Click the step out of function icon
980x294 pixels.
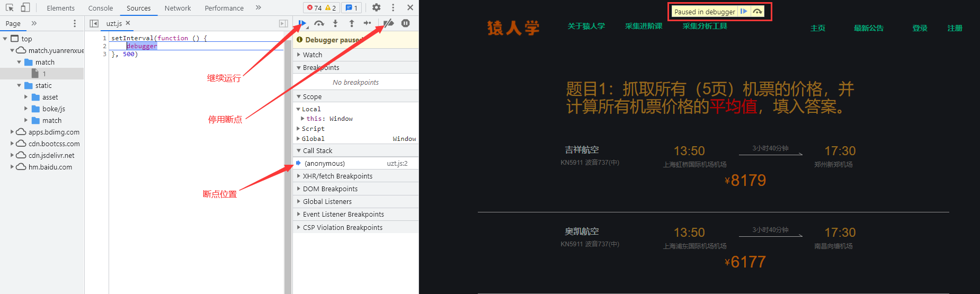pos(352,23)
